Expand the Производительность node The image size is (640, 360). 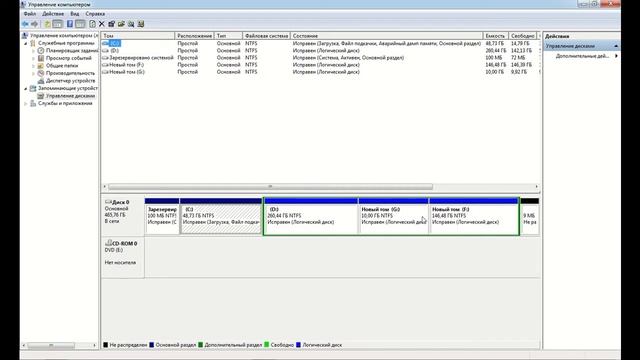pos(33,73)
